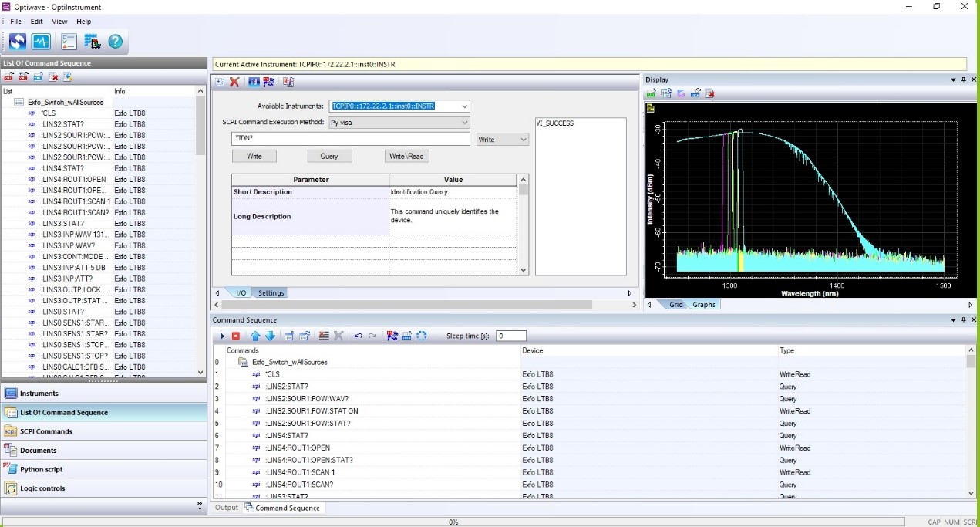This screenshot has height=527, width=980.
Task: Select Exfo_Switch_wAllSources in Command Sequence table
Action: pos(289,362)
